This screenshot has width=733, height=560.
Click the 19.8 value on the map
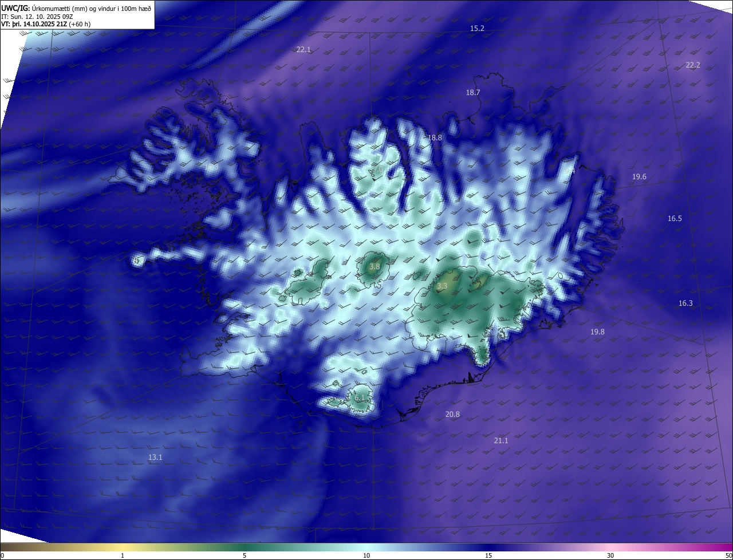coord(597,332)
